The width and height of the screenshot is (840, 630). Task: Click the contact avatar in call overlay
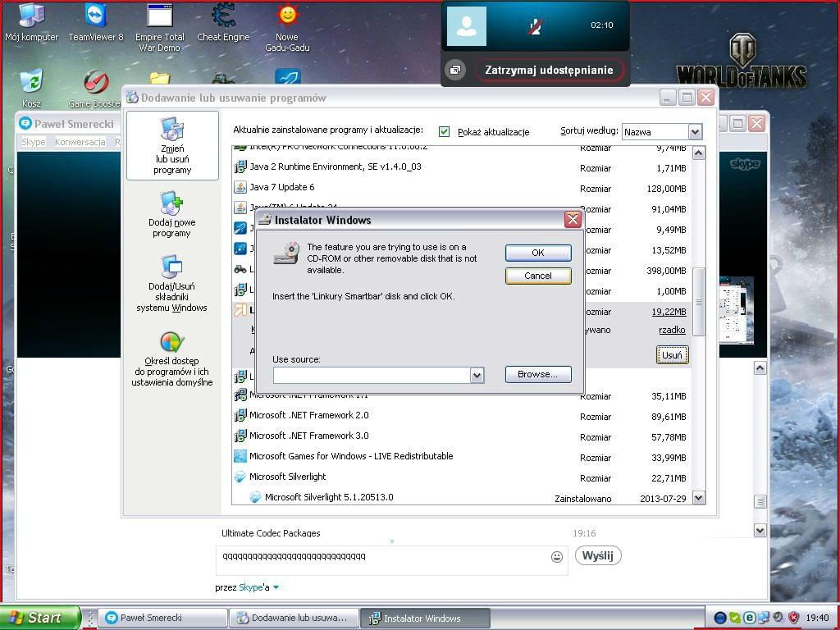click(x=466, y=25)
